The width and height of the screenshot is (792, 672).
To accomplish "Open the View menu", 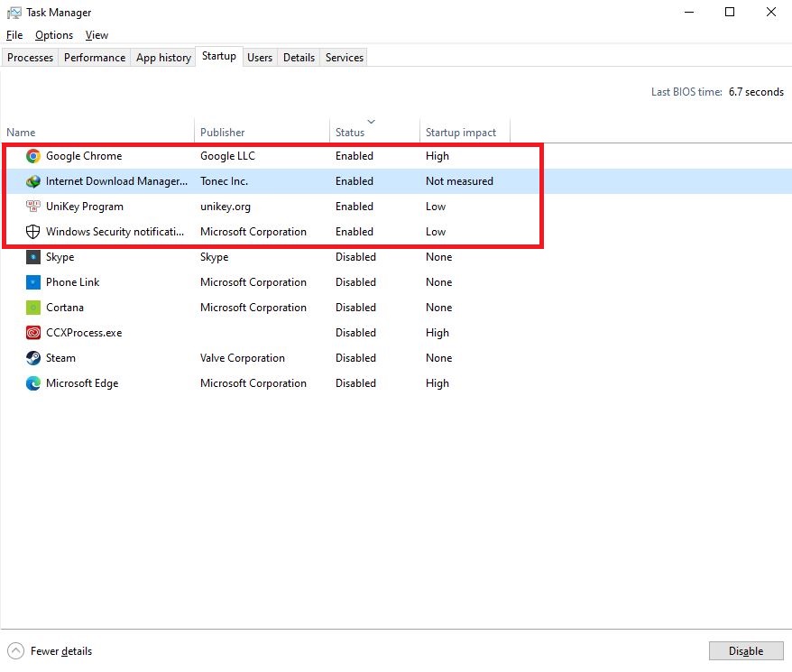I will point(97,35).
